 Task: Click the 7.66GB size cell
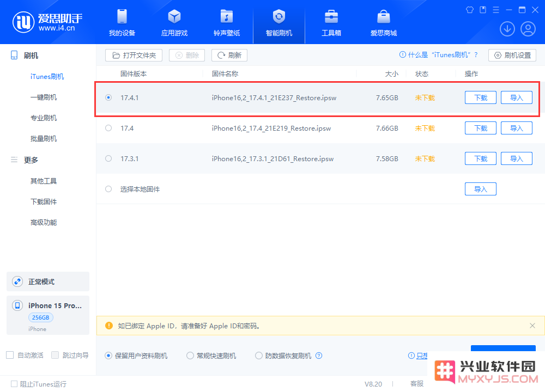387,128
